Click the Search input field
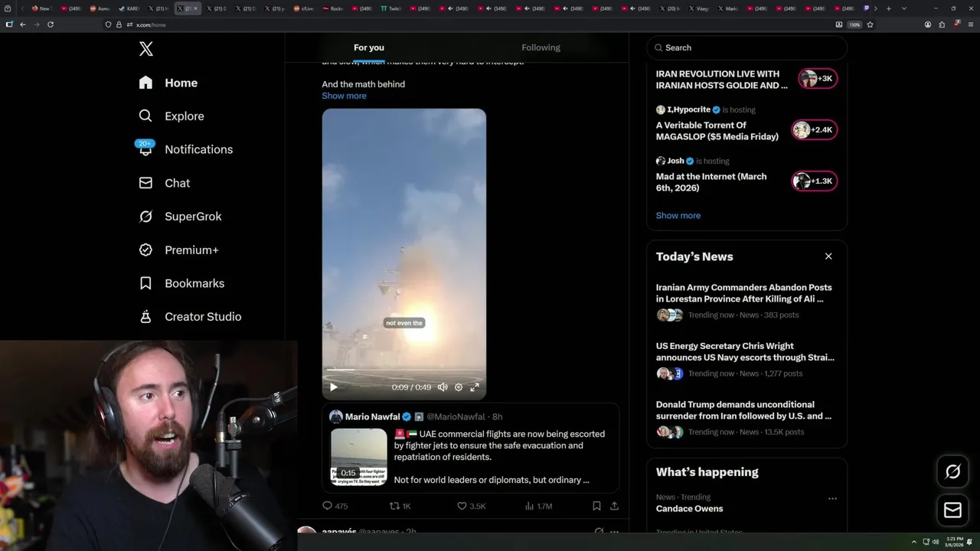 point(747,47)
